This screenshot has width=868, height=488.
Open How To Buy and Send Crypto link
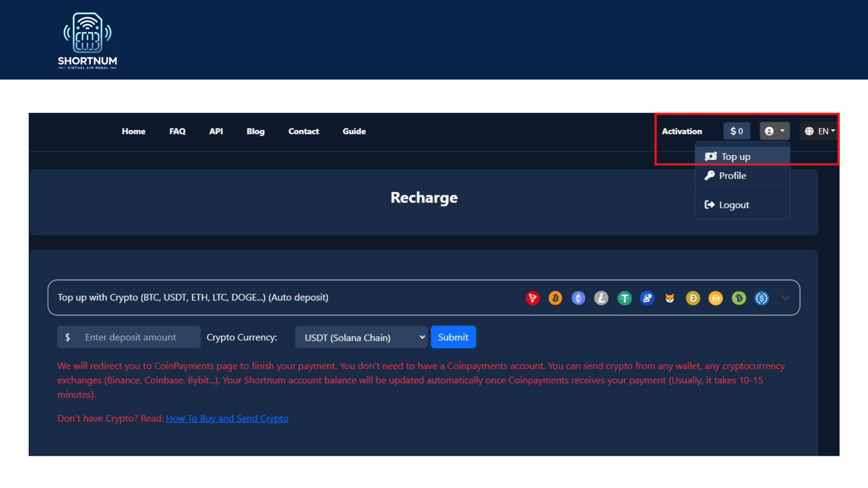coord(227,418)
